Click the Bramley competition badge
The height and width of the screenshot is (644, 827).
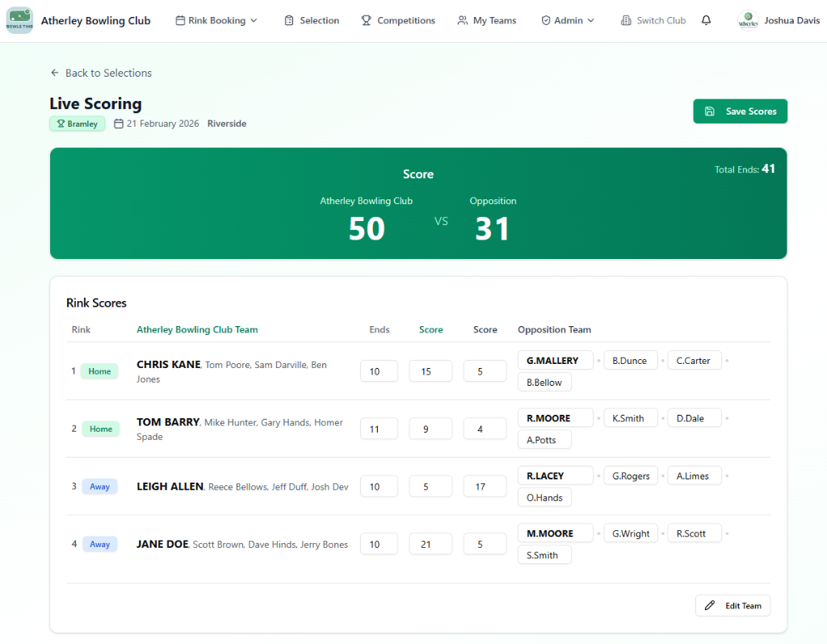click(78, 123)
